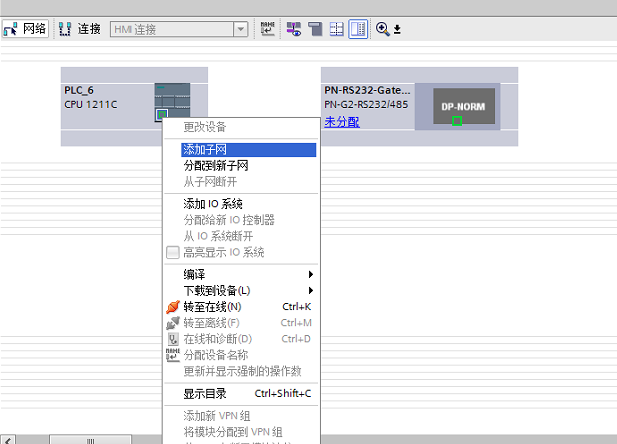Expand the 编译 (Compile) submenu
Screen dimensions: 617x444
(241, 274)
